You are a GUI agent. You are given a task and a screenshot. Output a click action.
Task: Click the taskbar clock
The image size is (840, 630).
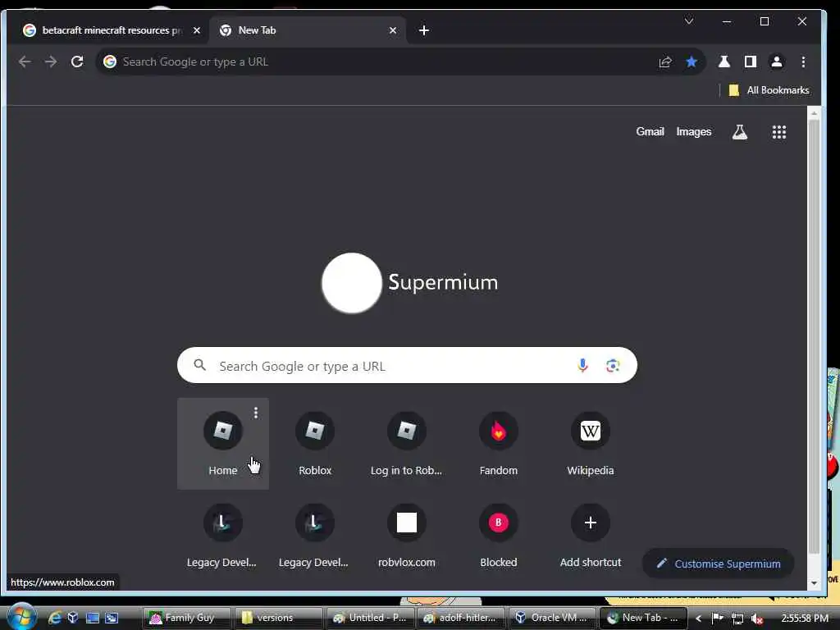pos(805,619)
